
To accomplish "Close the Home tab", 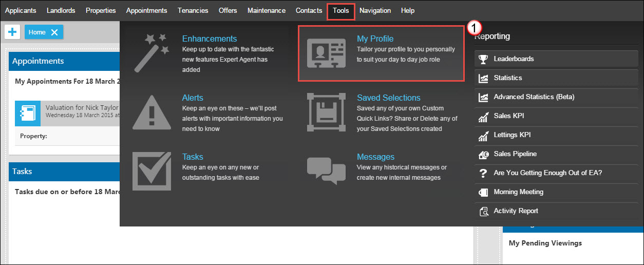I will [54, 32].
